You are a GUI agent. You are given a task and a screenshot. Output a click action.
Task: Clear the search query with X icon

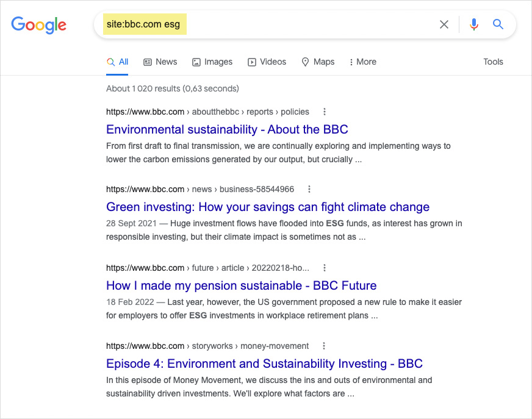pos(444,24)
